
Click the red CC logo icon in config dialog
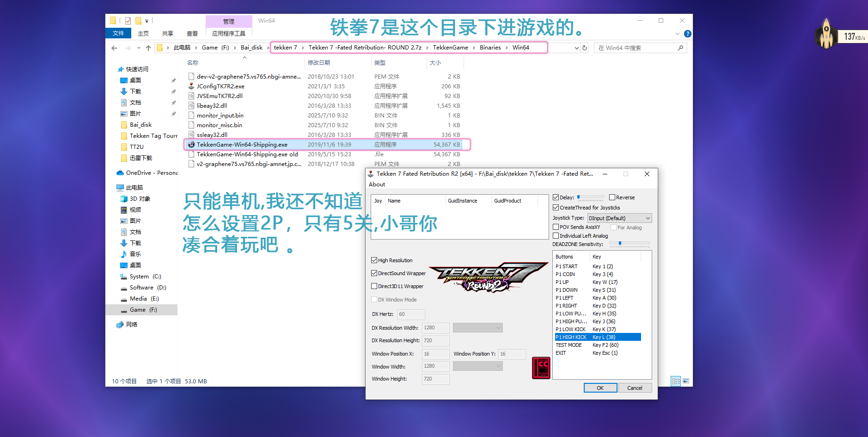(541, 368)
